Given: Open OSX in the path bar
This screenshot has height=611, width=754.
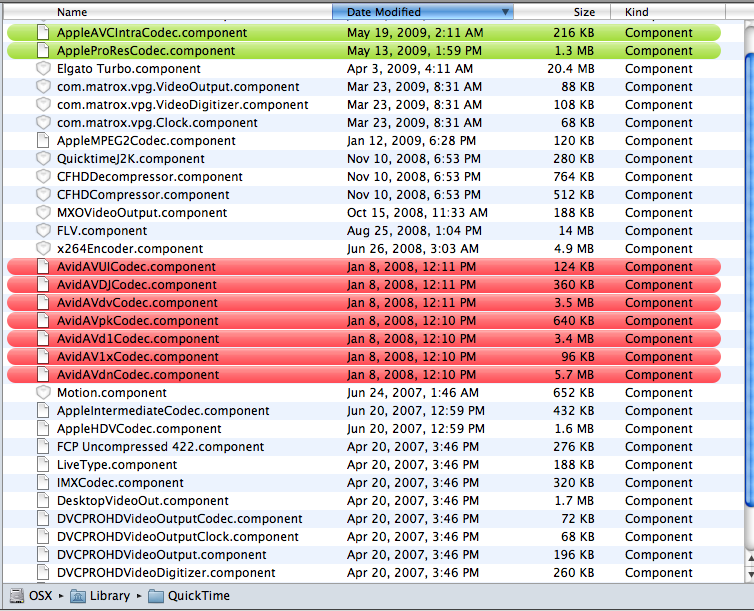Looking at the screenshot, I should pos(40,596).
